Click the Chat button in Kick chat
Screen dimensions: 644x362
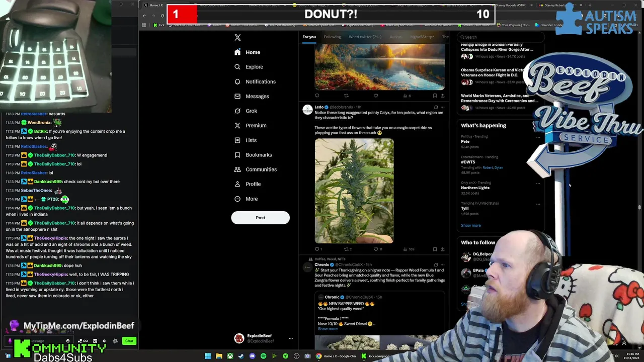[x=129, y=341]
